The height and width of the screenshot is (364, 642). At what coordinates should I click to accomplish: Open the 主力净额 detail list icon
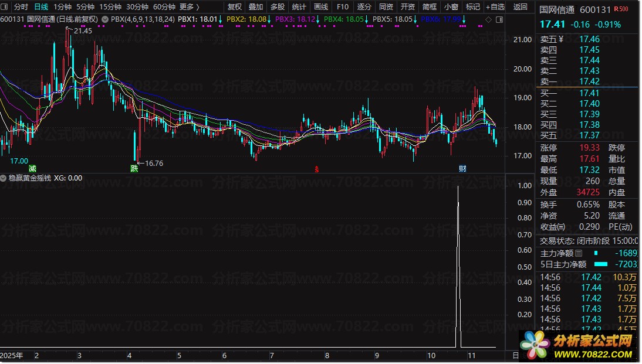pyautogui.click(x=579, y=253)
